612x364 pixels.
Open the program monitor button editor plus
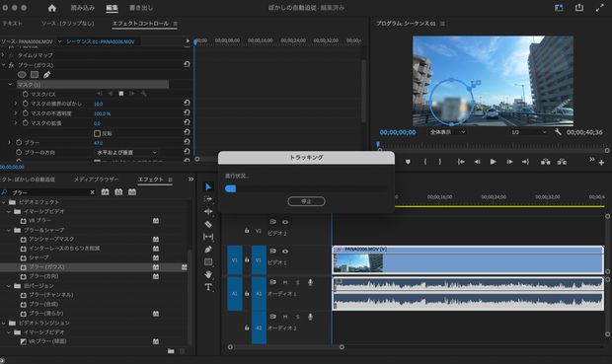click(601, 163)
